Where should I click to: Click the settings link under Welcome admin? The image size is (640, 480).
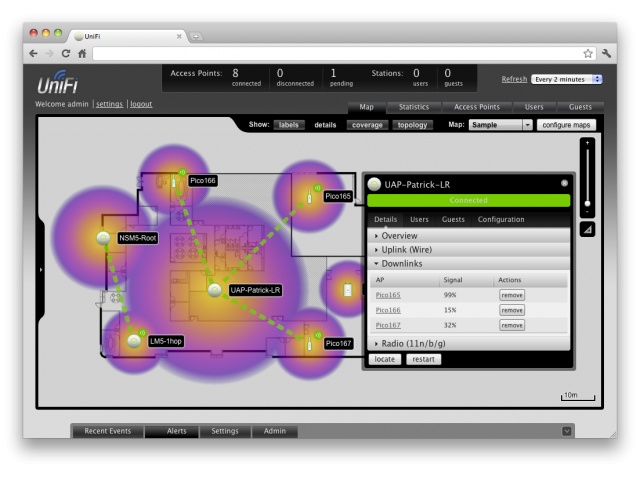coord(109,104)
